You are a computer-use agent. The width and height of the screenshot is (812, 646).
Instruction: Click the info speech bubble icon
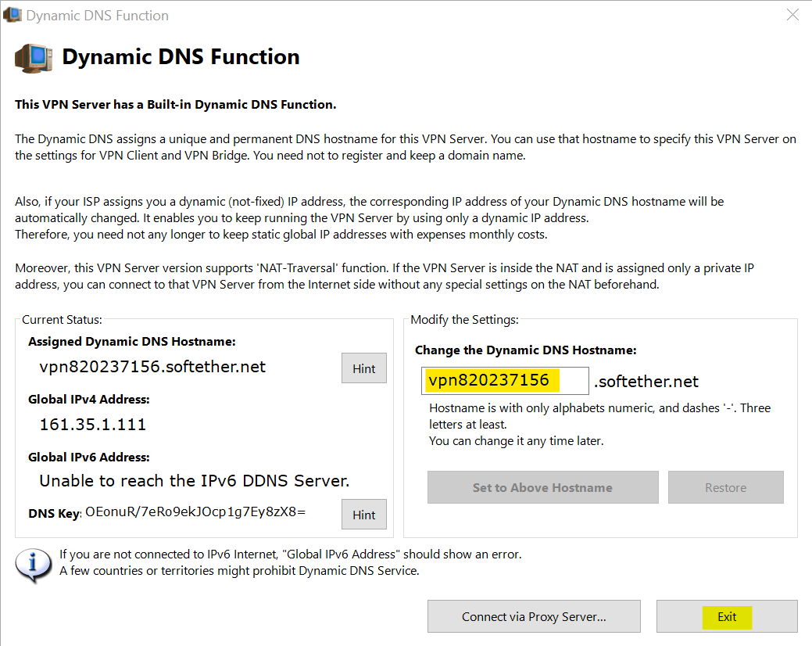coord(34,565)
